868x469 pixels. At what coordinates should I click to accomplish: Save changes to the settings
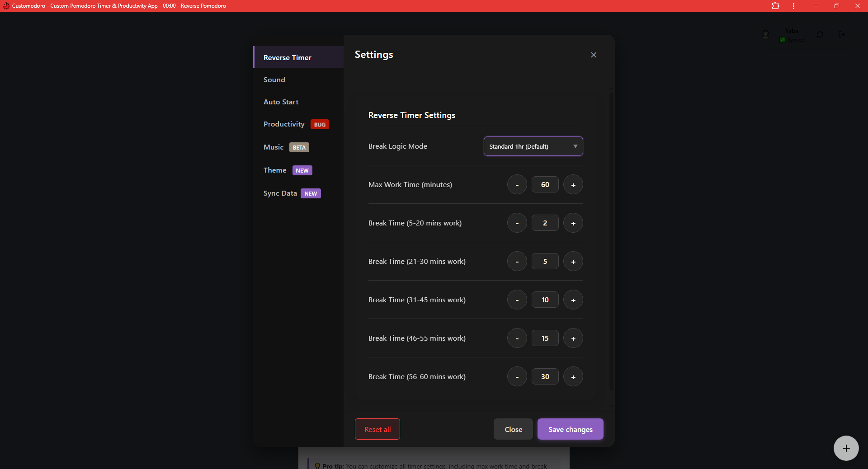pos(571,429)
